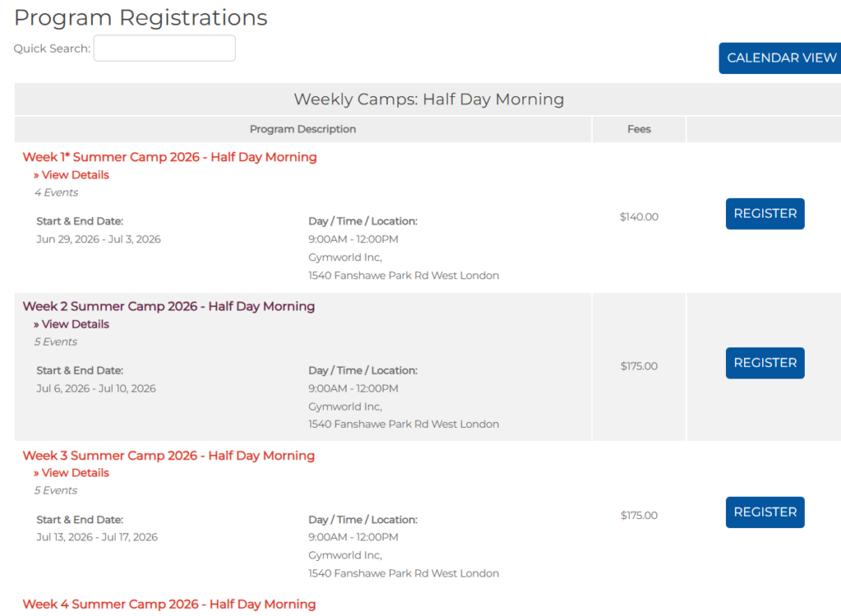Click the Quick Search label text
Image resolution: width=841 pixels, height=616 pixels.
52,48
